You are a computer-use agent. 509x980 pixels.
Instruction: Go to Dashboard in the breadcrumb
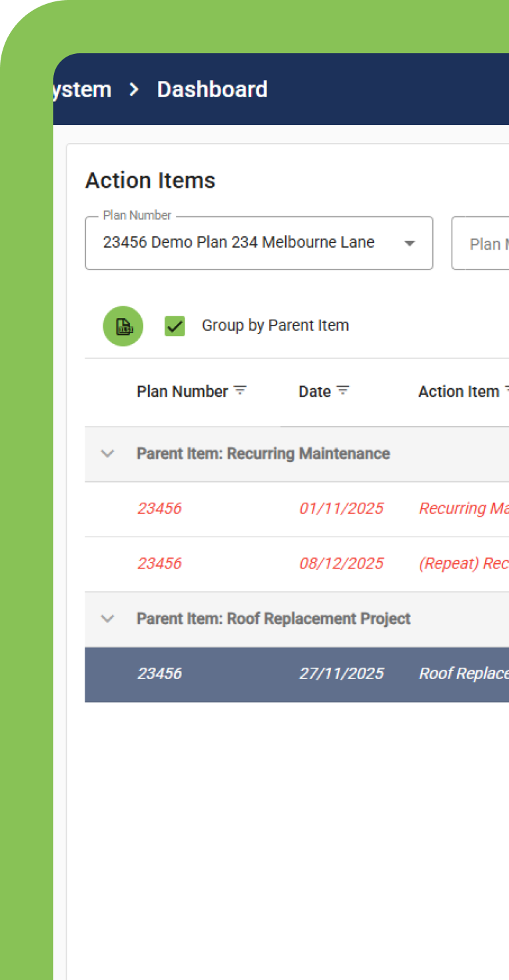coord(212,89)
